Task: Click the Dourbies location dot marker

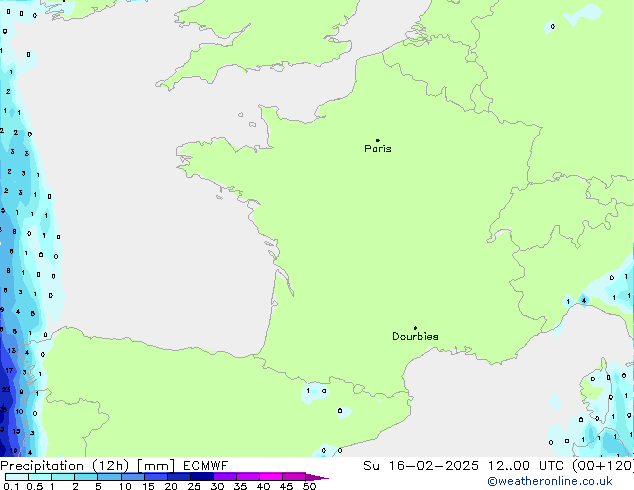Action: 415,328
